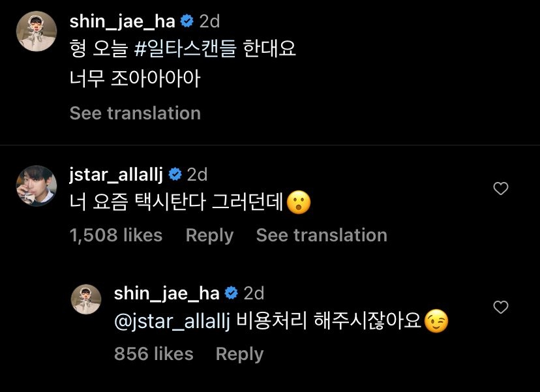View the 1,508 likes list
Screen dimensions: 540x392
116,235
